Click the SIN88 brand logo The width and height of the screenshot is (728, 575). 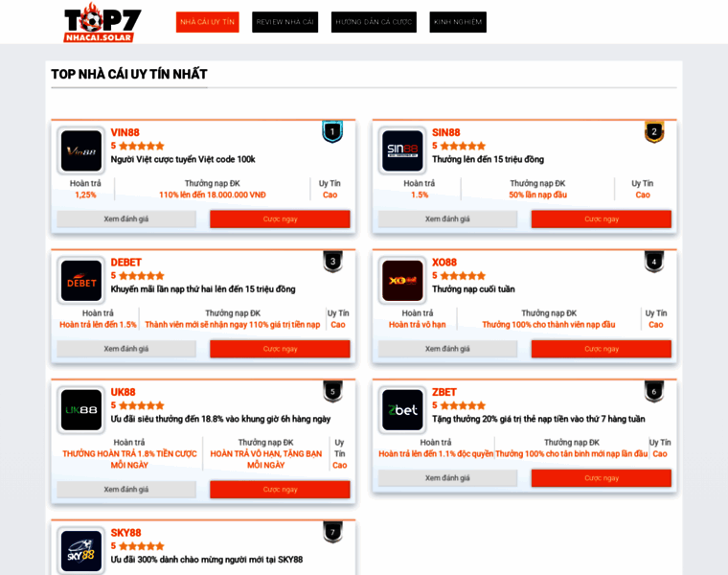pos(402,150)
